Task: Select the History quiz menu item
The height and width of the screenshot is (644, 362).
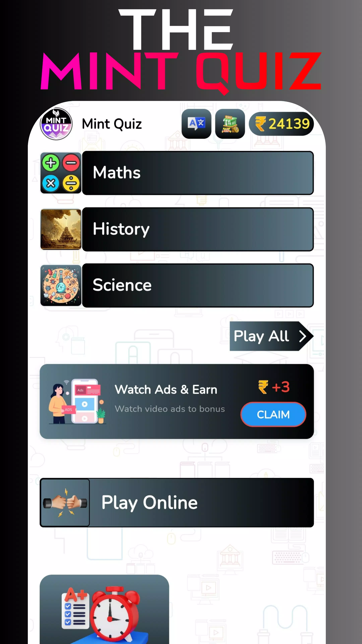Action: click(177, 229)
